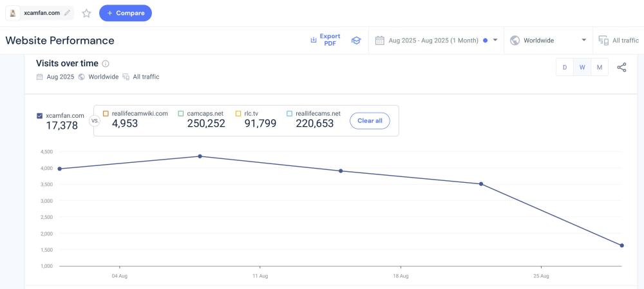Click the globe icon beside Worldwide

pos(515,40)
